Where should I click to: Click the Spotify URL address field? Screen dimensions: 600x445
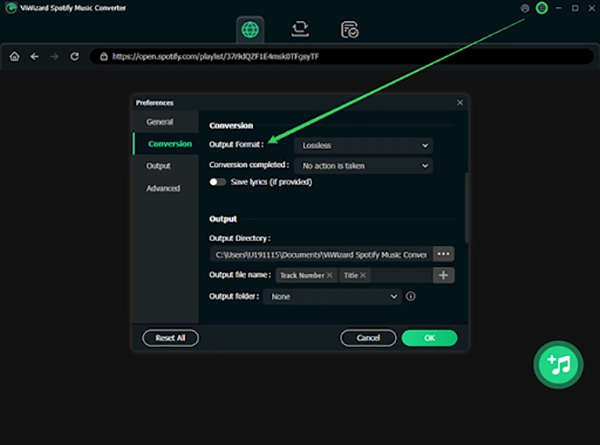pyautogui.click(x=342, y=57)
